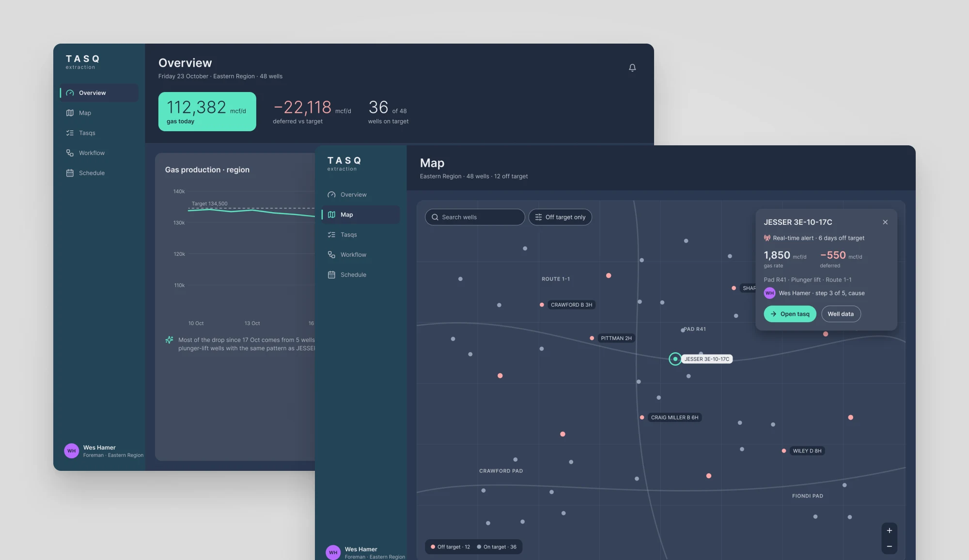This screenshot has height=560, width=969.
Task: Open Schedule in the Map window sidebar
Action: pos(361,275)
